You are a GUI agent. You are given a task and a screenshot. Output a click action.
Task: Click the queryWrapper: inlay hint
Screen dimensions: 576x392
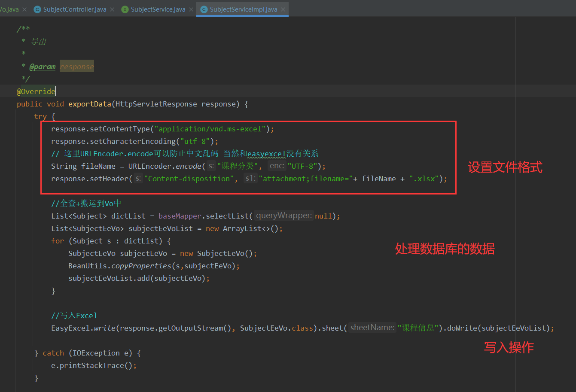[283, 216]
